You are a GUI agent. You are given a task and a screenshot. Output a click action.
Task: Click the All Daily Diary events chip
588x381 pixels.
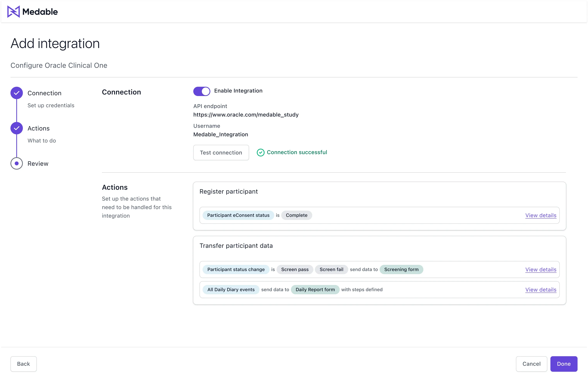click(231, 290)
